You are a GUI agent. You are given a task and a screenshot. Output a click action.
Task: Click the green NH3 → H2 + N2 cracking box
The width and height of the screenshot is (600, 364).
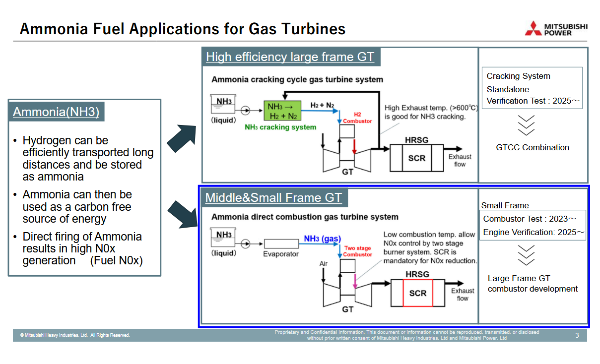(282, 111)
